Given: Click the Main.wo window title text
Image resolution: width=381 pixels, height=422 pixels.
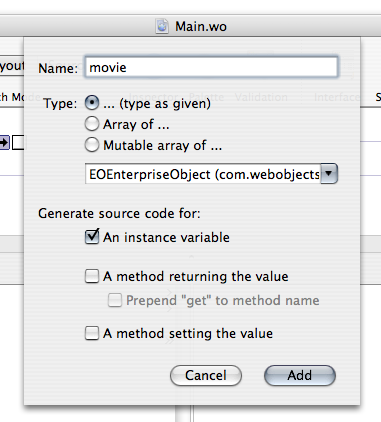Looking at the screenshot, I should (x=201, y=26).
